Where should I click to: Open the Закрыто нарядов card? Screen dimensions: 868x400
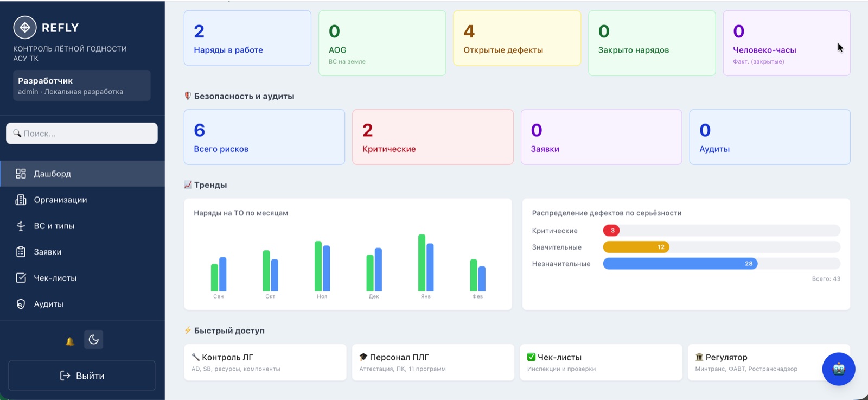tap(652, 43)
